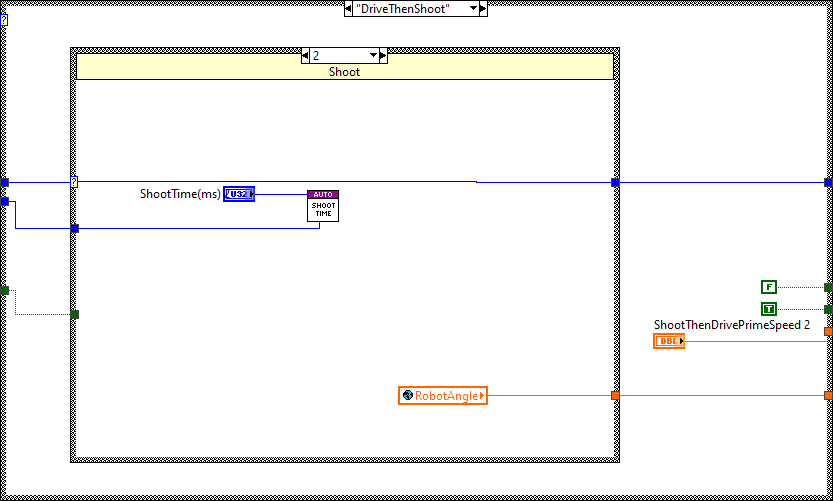Click blue output tunnel on inner case right edge

(615, 183)
